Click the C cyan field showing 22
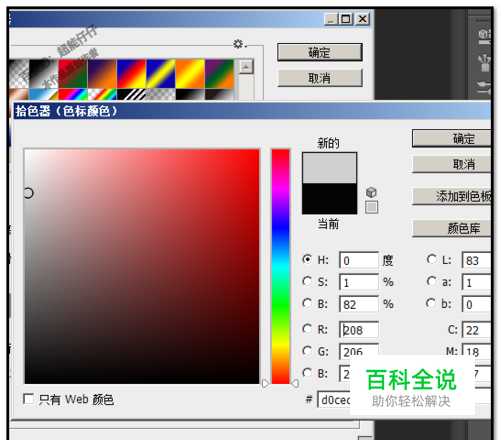 coord(476,330)
